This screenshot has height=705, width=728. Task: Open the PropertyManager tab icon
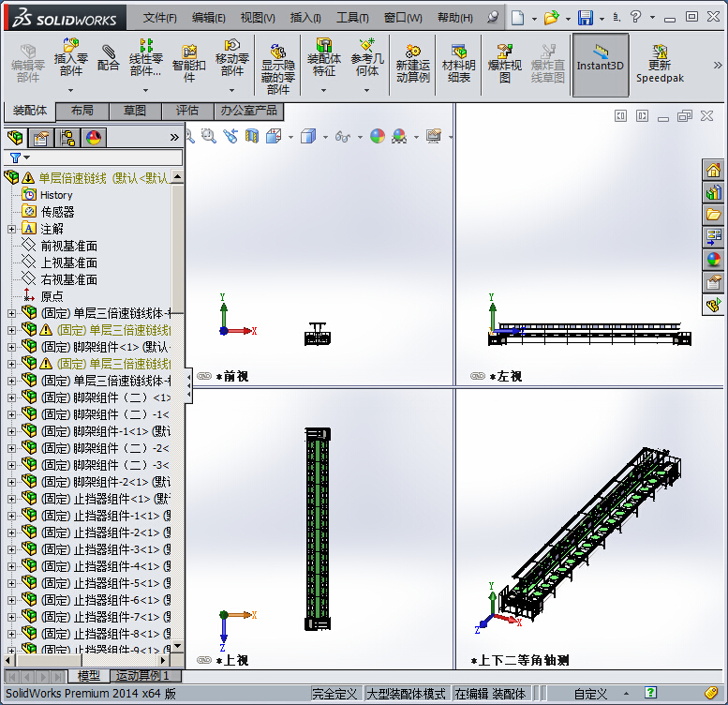[x=41, y=138]
